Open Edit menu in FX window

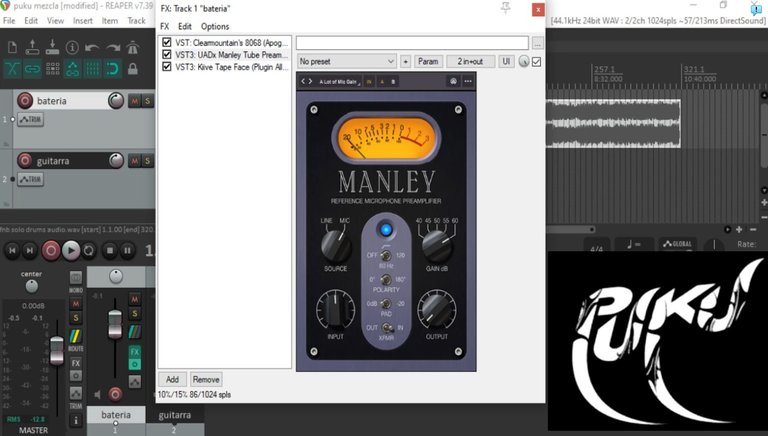pyautogui.click(x=185, y=26)
